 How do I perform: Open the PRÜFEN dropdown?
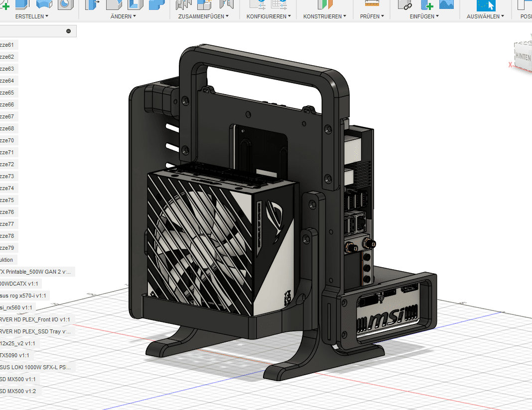click(x=372, y=16)
